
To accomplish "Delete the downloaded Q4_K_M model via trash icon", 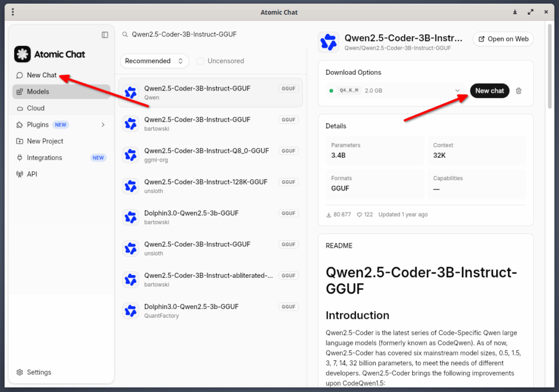I will coord(519,91).
